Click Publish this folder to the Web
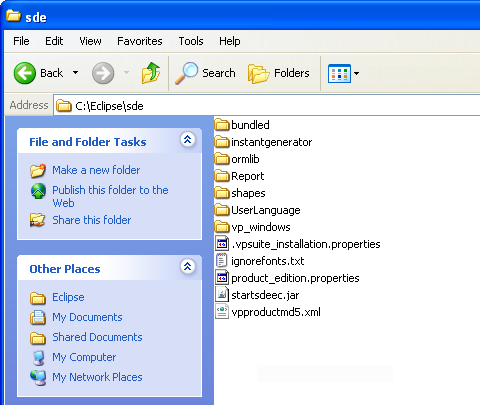The width and height of the screenshot is (480, 405). [x=110, y=196]
